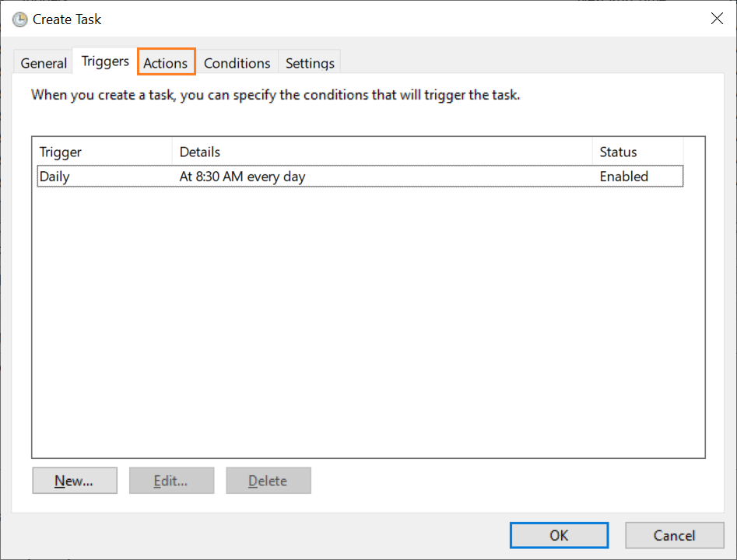This screenshot has width=737, height=560.
Task: Open the Settings tab
Action: point(310,63)
